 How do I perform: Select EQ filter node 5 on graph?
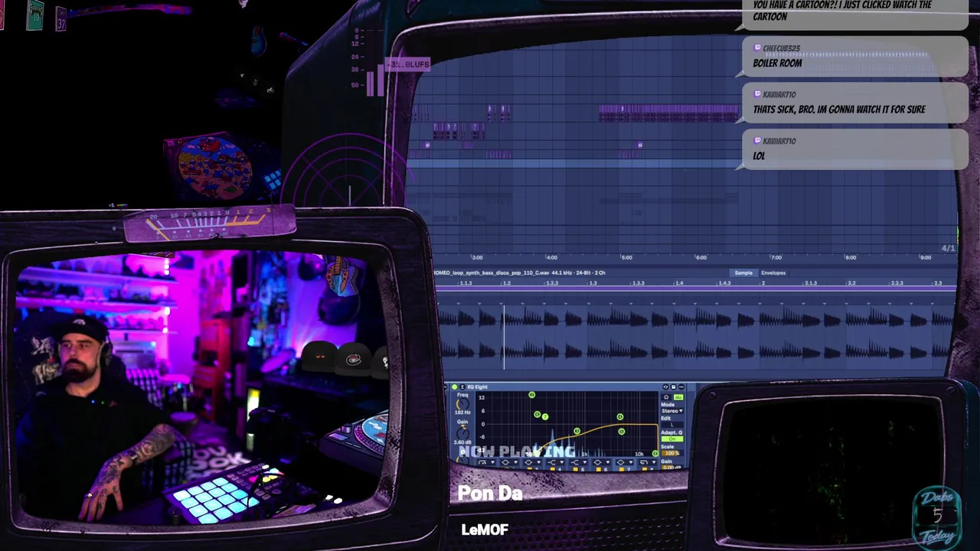point(622,432)
